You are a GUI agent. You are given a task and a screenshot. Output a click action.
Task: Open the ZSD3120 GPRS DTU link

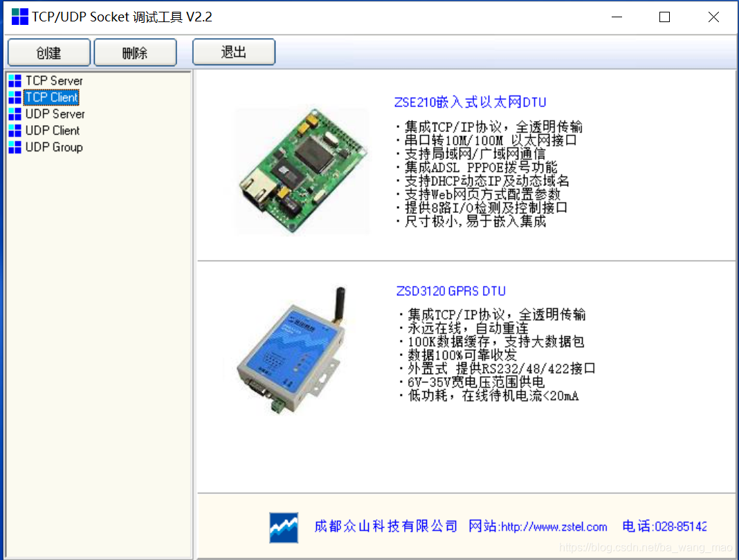(x=451, y=291)
